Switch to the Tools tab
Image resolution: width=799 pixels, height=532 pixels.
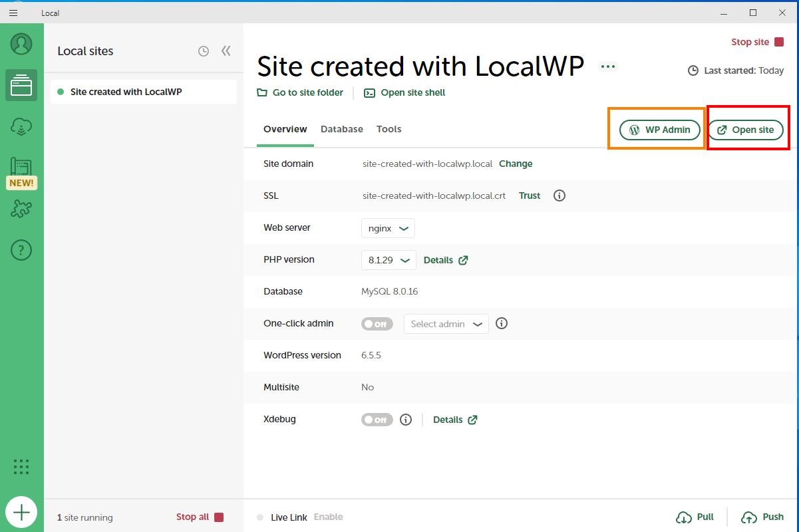pyautogui.click(x=389, y=129)
